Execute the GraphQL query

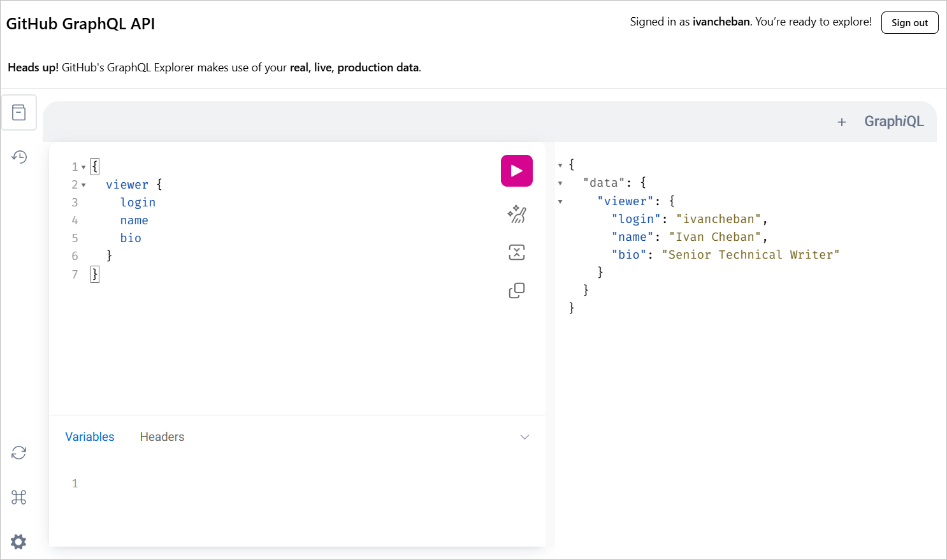tap(516, 170)
